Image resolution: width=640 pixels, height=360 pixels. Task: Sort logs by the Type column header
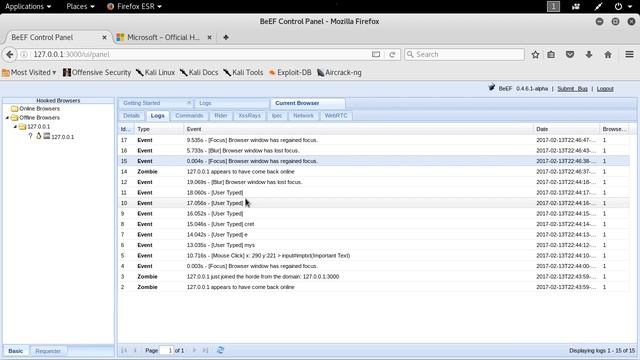[159, 129]
